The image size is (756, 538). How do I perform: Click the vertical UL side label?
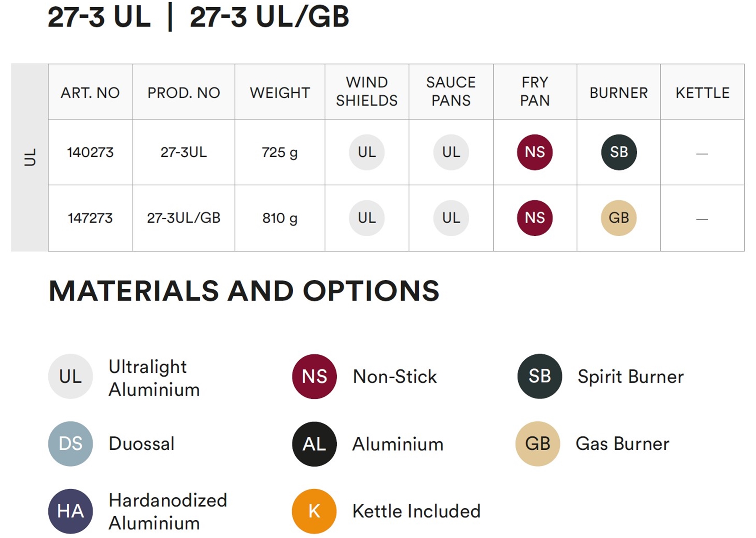click(30, 157)
